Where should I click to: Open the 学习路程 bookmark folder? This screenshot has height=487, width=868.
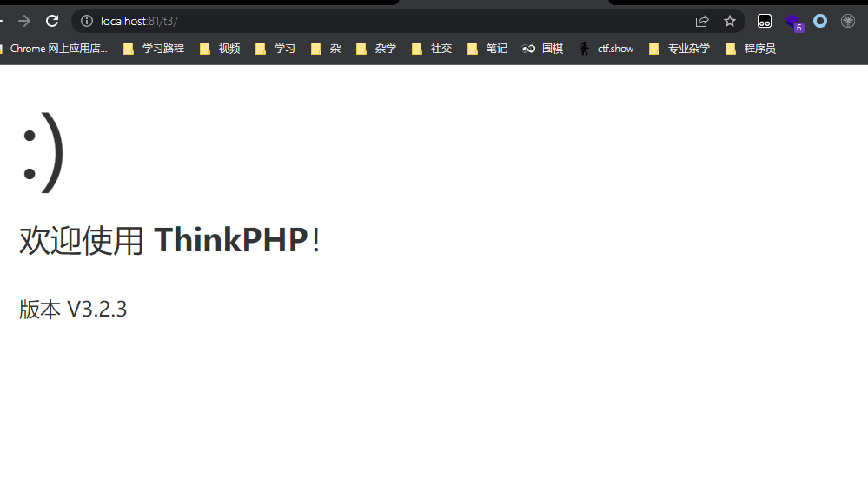153,49
